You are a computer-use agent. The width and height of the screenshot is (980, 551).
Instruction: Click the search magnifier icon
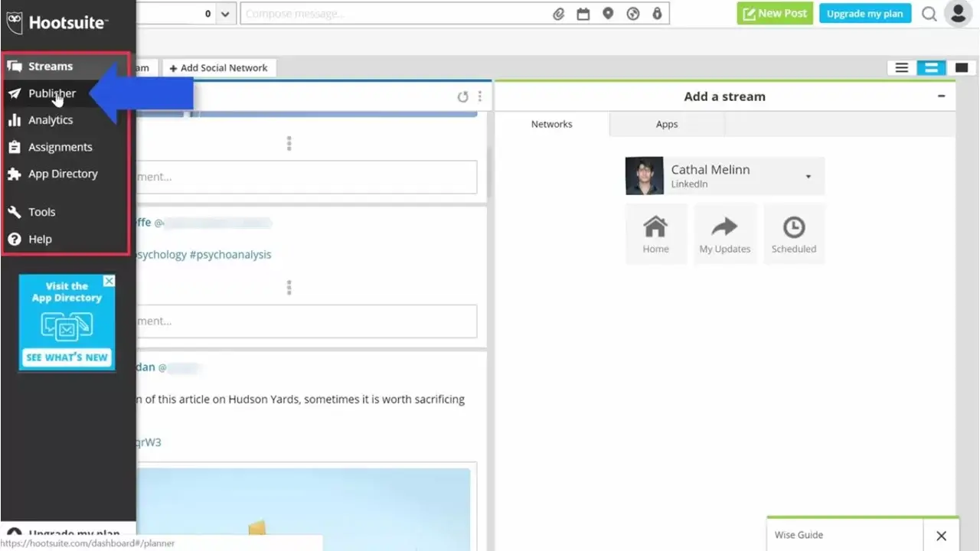(929, 14)
